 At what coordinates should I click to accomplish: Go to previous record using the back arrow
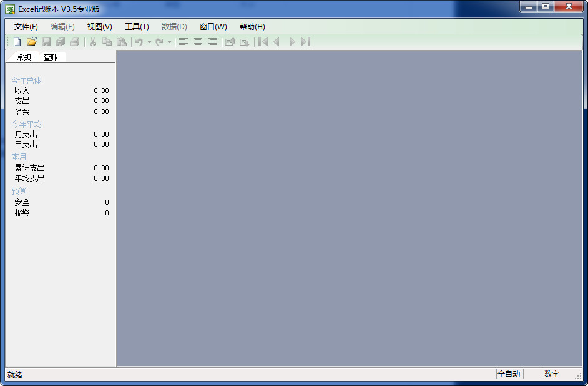277,42
